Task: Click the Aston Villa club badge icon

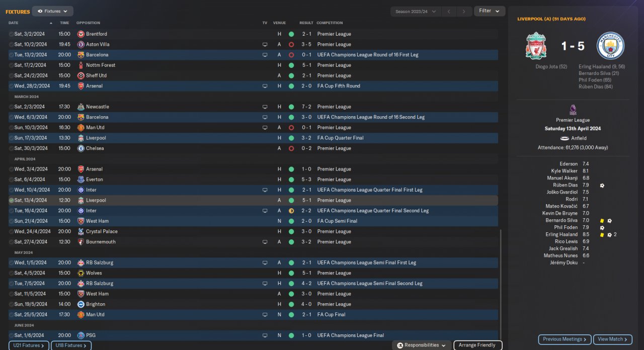Action: 80,44
